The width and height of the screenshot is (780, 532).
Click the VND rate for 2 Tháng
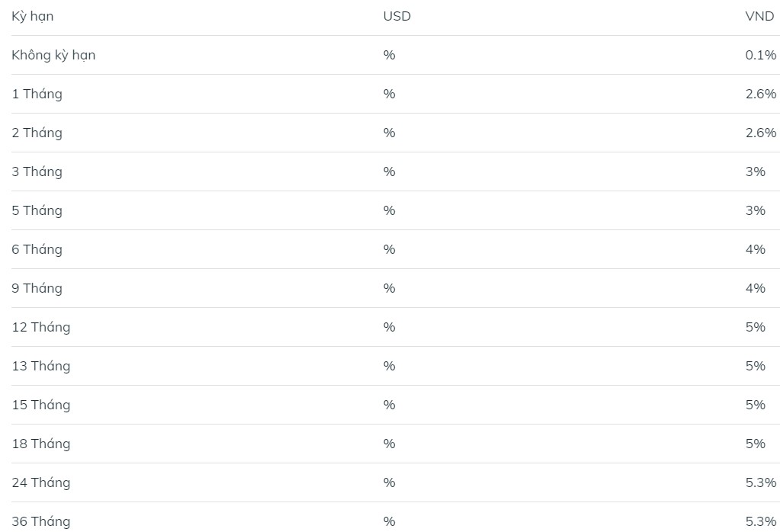tap(760, 133)
